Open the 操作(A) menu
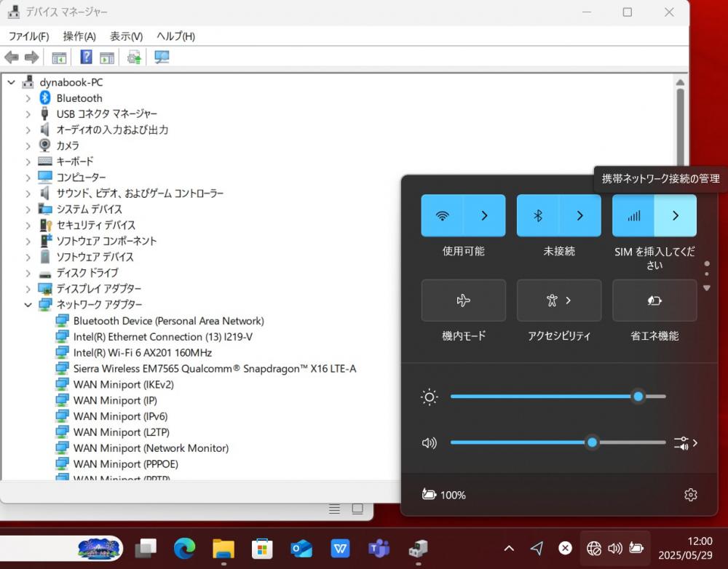This screenshot has height=569, width=728. click(79, 36)
